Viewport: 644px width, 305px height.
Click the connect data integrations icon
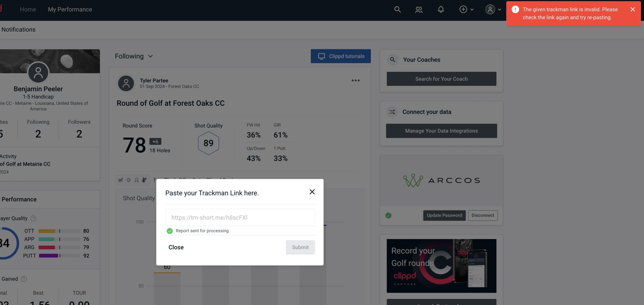point(392,111)
